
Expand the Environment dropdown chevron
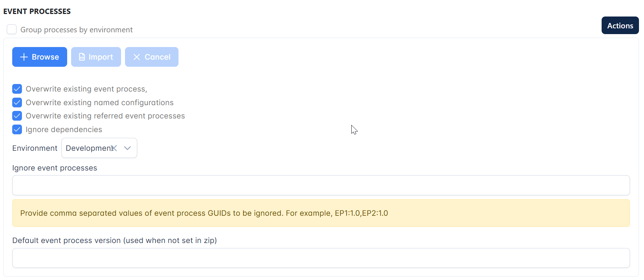tap(127, 148)
